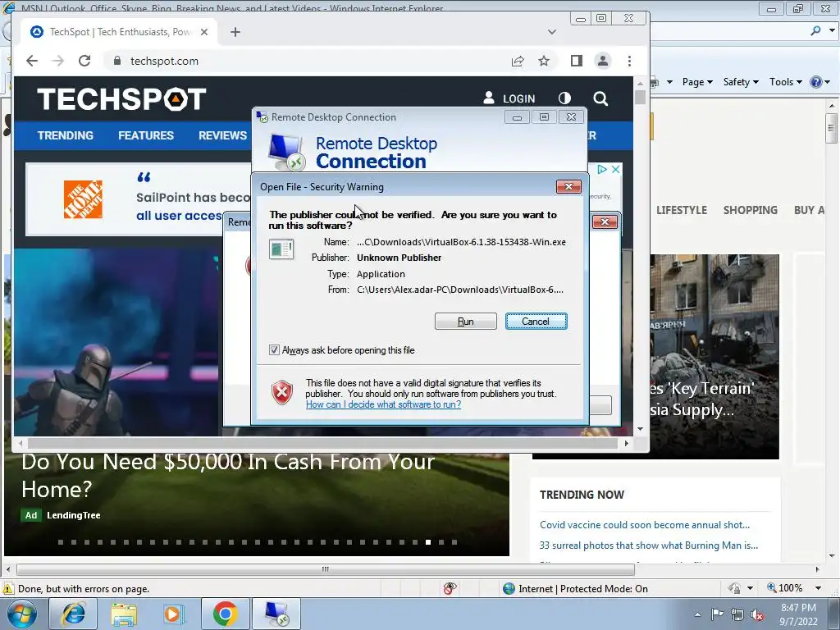Bookmark this page with the star icon
Screen dimensions: 840x630
click(x=544, y=61)
